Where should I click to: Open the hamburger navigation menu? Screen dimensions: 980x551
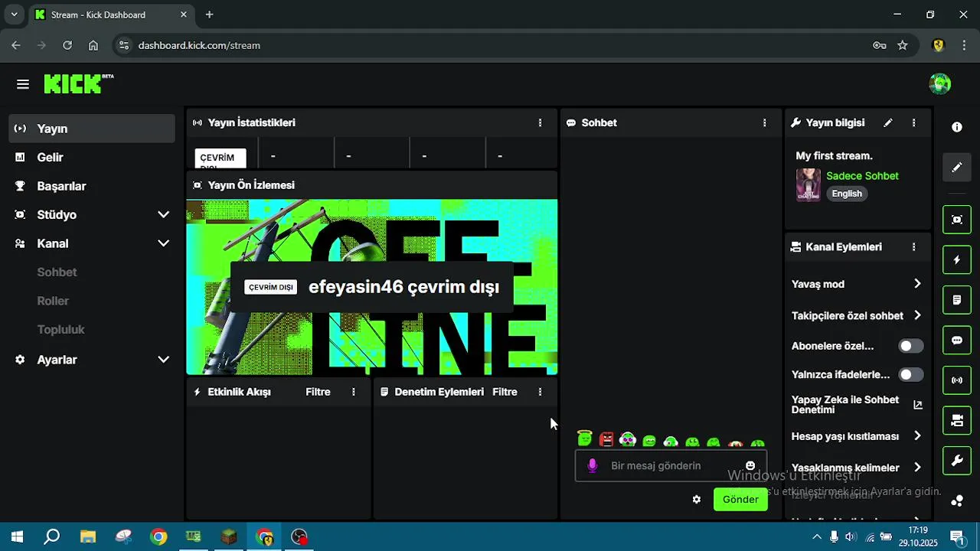(23, 84)
